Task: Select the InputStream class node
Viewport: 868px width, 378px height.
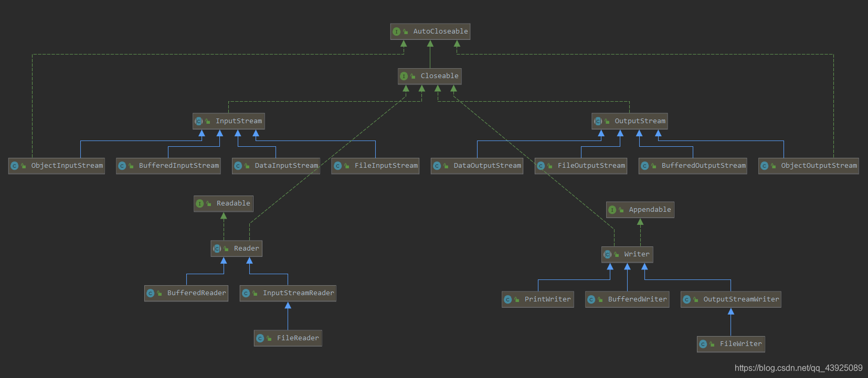Action: [x=229, y=121]
